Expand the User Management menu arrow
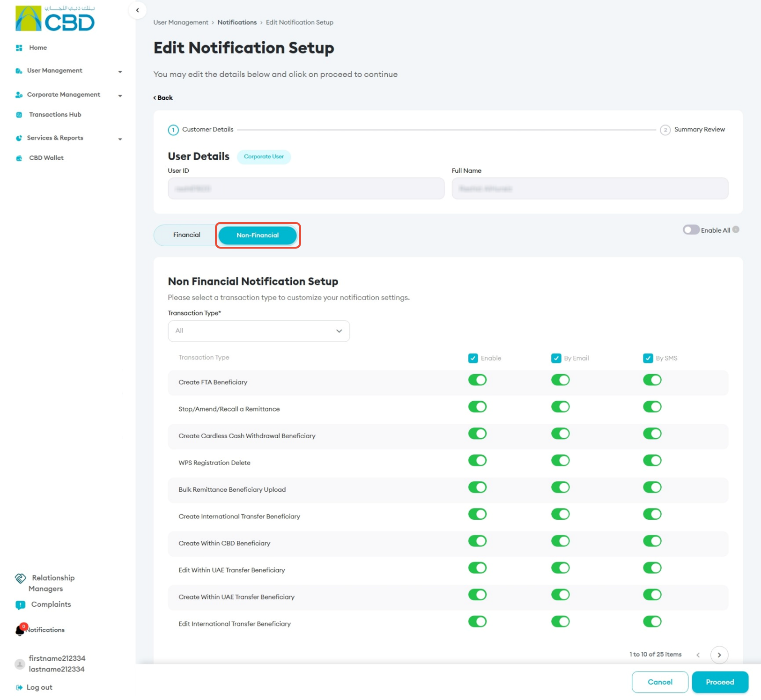761x700 pixels. 120,72
